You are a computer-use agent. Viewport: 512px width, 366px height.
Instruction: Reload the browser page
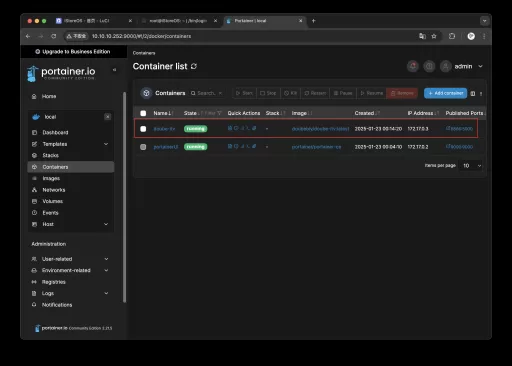[x=53, y=36]
